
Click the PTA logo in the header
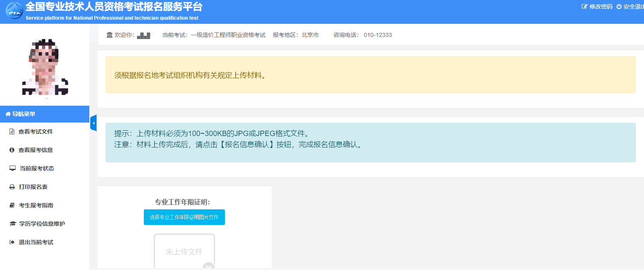14,11
